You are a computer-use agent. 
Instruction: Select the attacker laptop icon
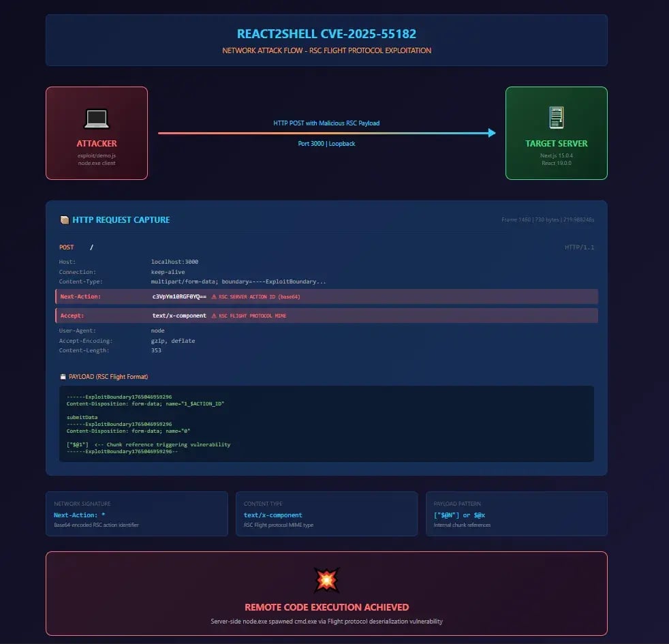pos(96,117)
